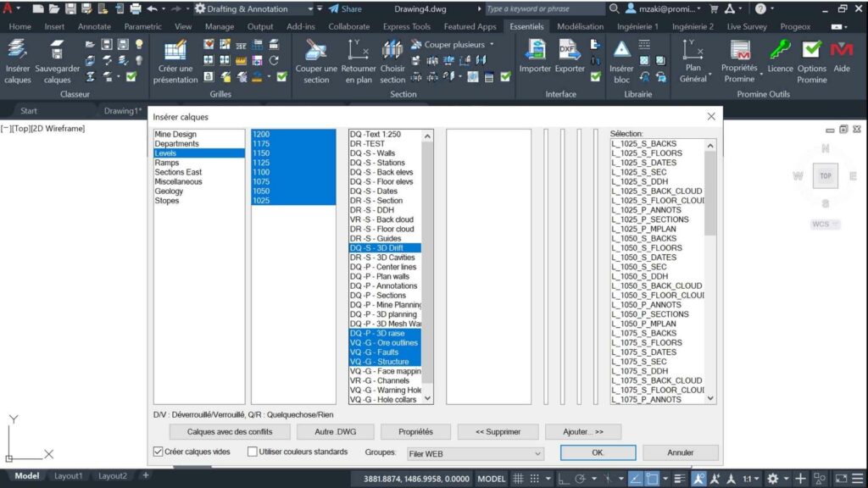Select the Couper une section tool
Screen dimensions: 868x488
point(316,61)
